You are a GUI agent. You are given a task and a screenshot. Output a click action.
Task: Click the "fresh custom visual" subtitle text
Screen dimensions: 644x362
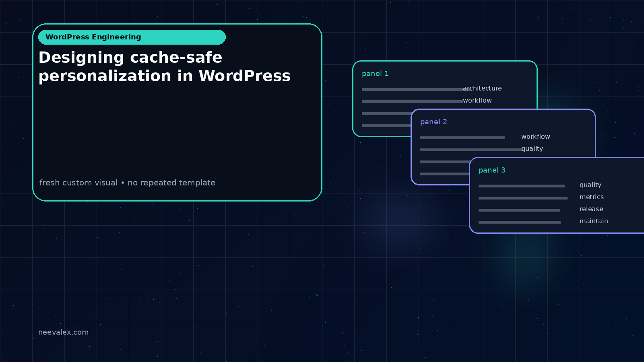coord(127,183)
